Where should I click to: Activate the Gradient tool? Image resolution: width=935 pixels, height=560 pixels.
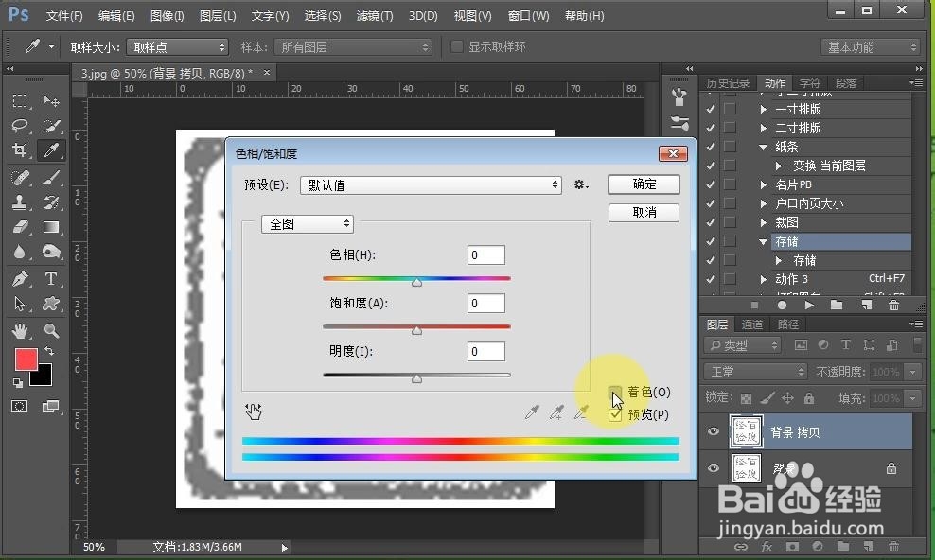click(x=51, y=227)
